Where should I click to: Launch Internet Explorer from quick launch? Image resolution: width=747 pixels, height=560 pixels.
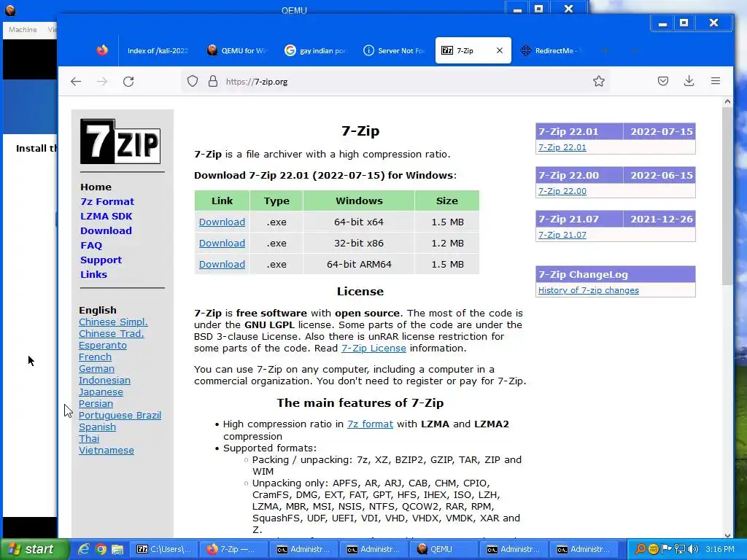coord(84,549)
